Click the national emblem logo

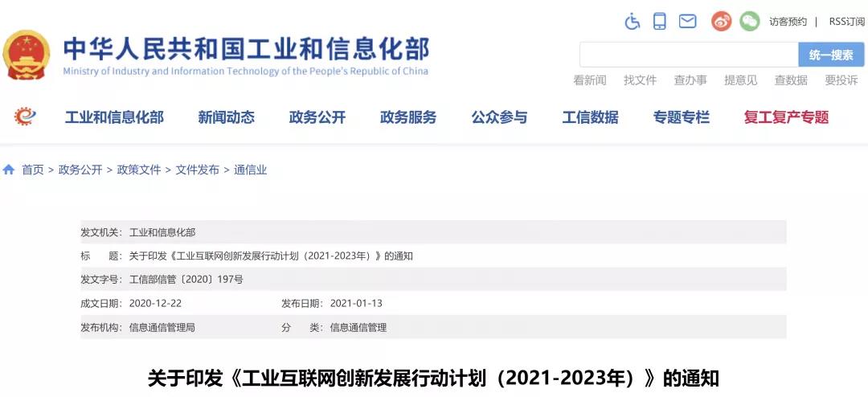click(26, 55)
